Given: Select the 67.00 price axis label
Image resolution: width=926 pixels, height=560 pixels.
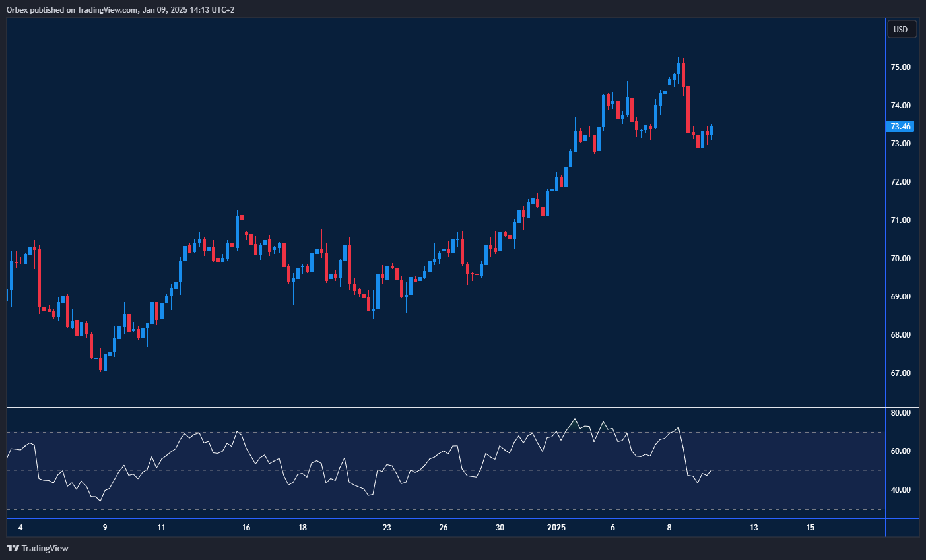Looking at the screenshot, I should [900, 373].
